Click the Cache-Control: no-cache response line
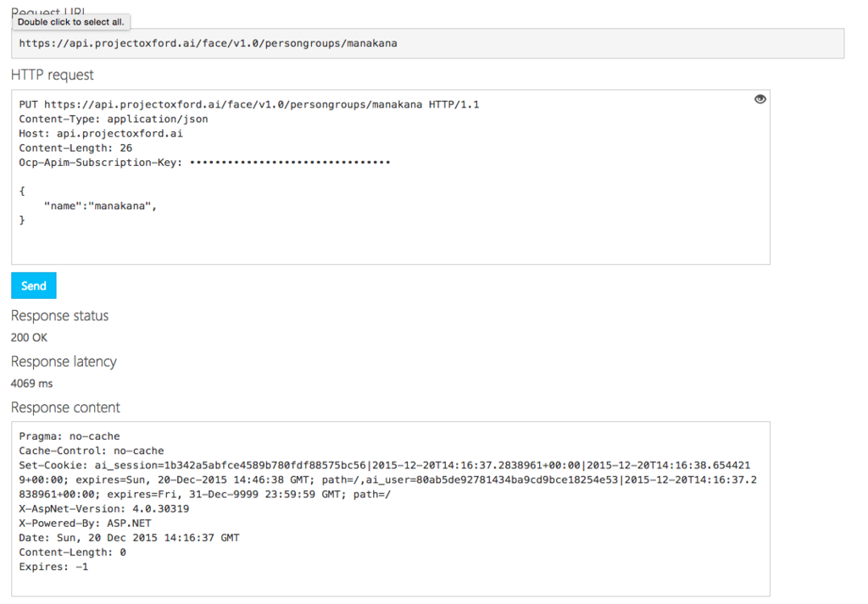This screenshot has width=868, height=604. point(92,451)
